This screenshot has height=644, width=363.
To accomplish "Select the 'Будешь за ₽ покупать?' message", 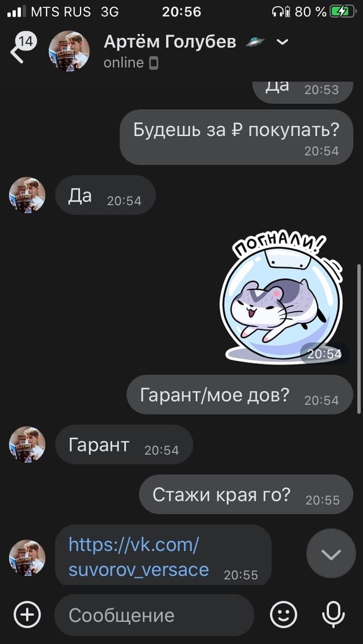I will [236, 137].
